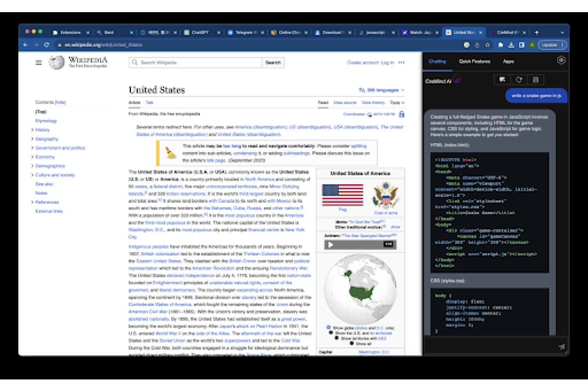Open the View source link
The width and height of the screenshot is (588, 392).
click(345, 103)
